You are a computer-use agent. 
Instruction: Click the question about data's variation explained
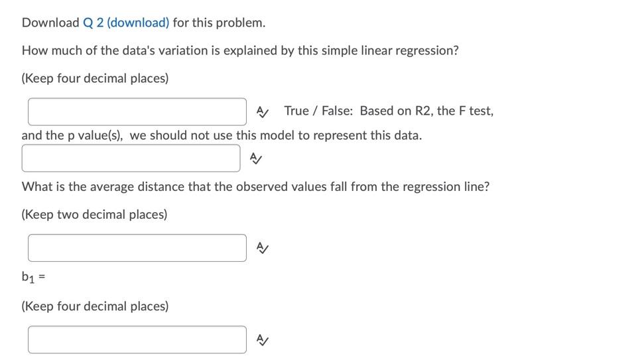coord(239,51)
